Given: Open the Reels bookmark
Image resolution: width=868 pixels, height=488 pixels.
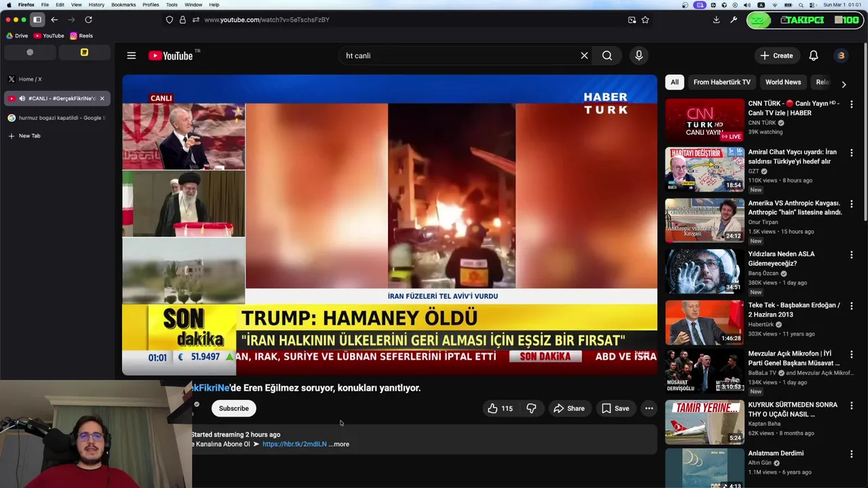Looking at the screenshot, I should [81, 36].
